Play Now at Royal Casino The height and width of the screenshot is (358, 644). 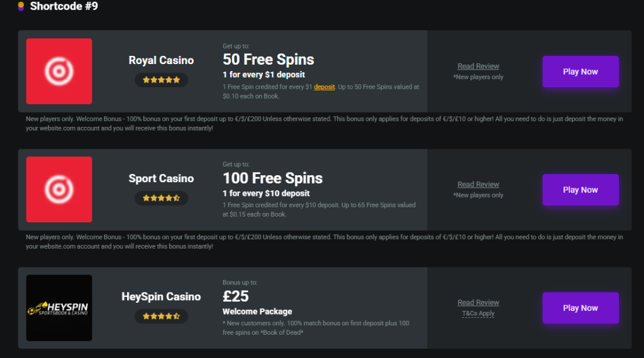(580, 72)
